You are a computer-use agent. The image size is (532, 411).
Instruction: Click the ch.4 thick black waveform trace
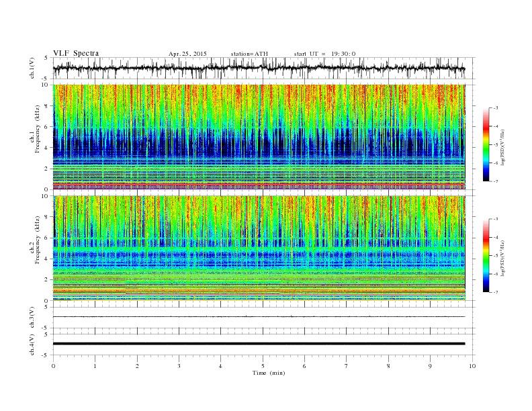pyautogui.click(x=259, y=344)
